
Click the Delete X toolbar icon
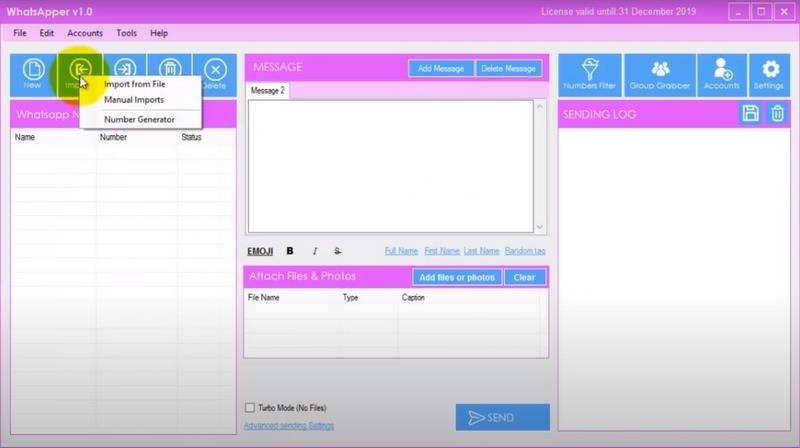[215, 75]
